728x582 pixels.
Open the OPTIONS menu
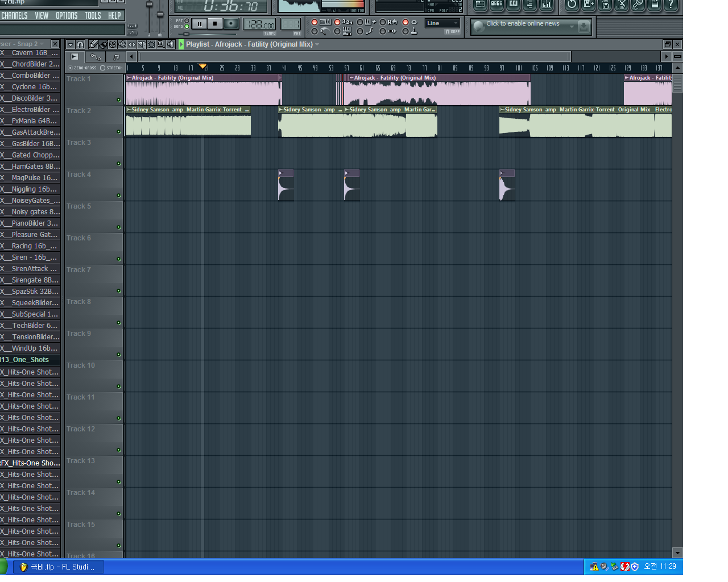pos(67,15)
